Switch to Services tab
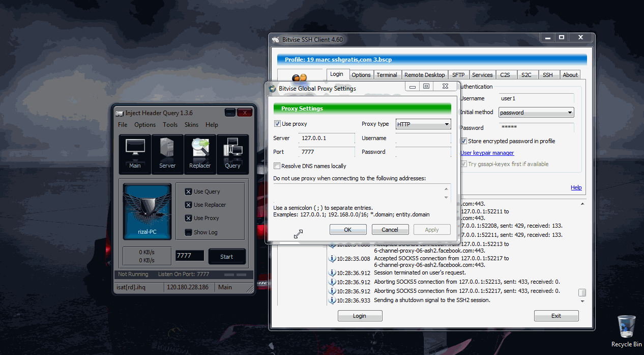This screenshot has width=644, height=355. 482,75
